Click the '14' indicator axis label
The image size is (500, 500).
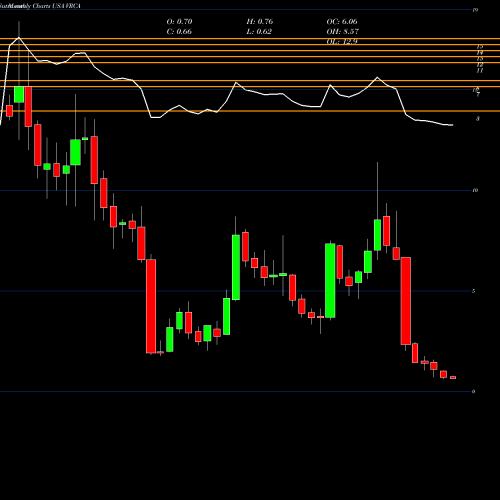coord(480,53)
